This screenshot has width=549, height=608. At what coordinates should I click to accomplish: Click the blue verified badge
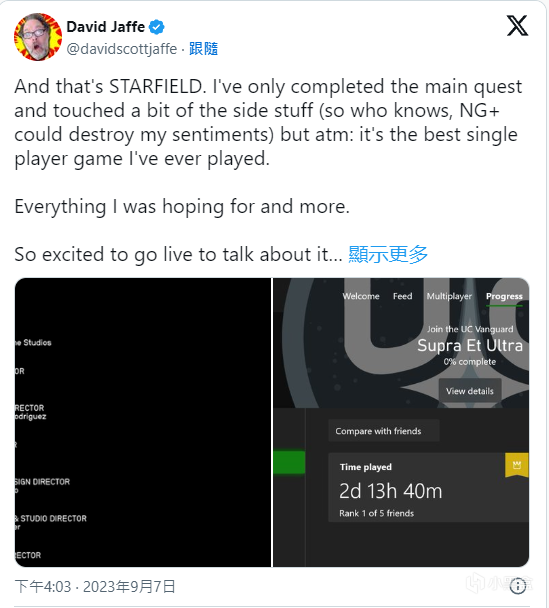pyautogui.click(x=157, y=27)
